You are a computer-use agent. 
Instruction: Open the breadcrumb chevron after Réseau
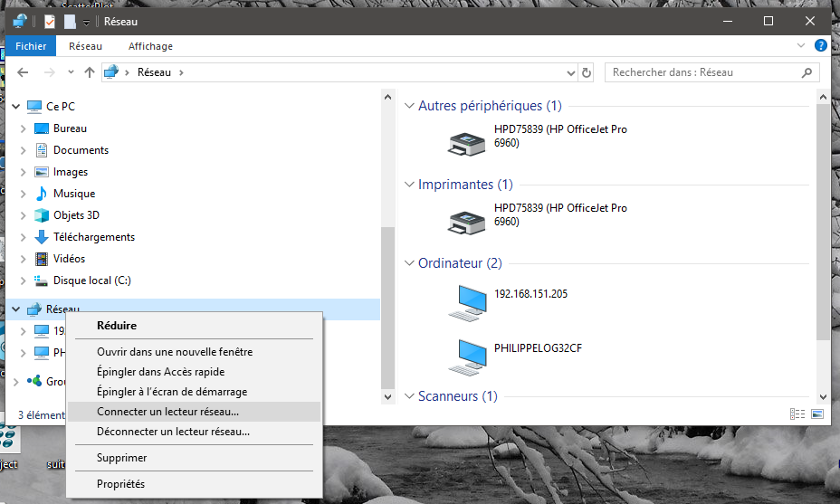tap(181, 72)
